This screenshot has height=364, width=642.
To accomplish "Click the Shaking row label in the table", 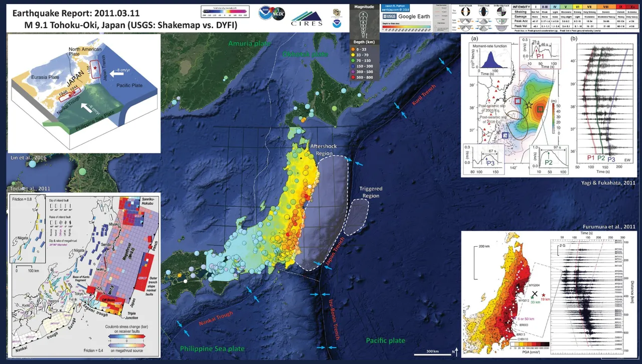I will coord(522,12).
